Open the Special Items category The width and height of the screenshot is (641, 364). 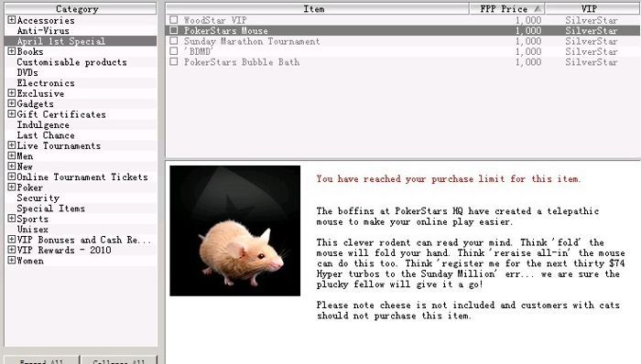click(x=50, y=209)
